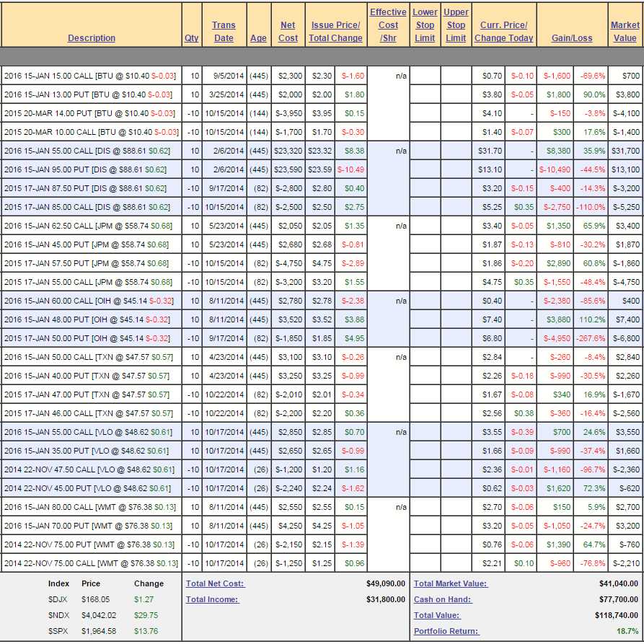
Task: Sort positions by Trans Date
Action: [224, 32]
